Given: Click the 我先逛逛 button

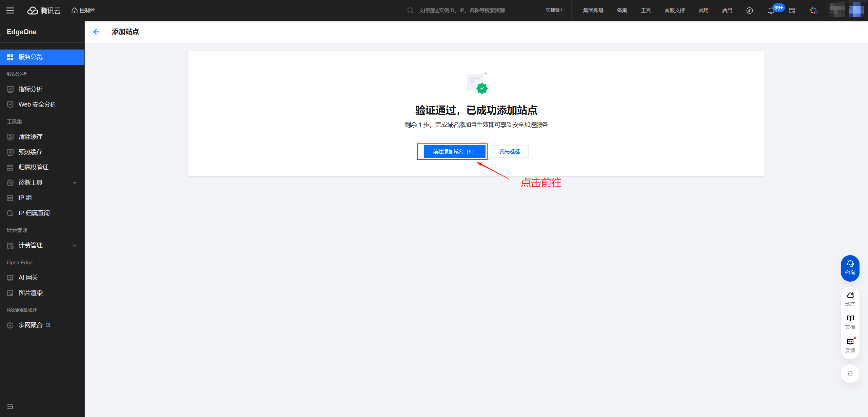Looking at the screenshot, I should 509,152.
